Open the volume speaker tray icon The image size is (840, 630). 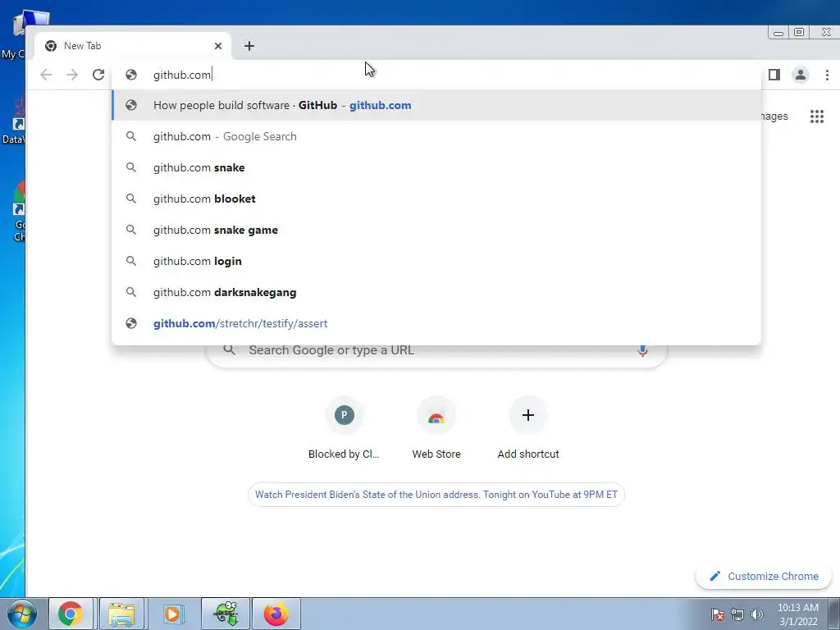757,614
